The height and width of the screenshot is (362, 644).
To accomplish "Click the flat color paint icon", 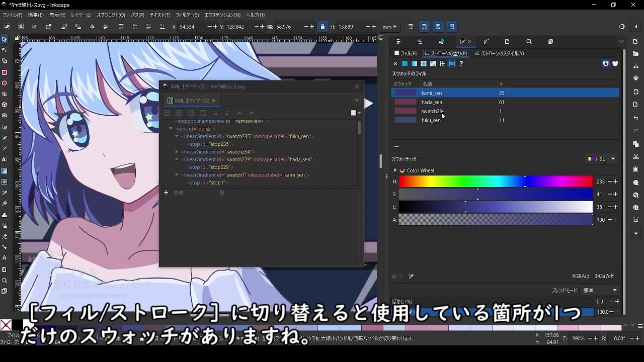I will (x=405, y=64).
